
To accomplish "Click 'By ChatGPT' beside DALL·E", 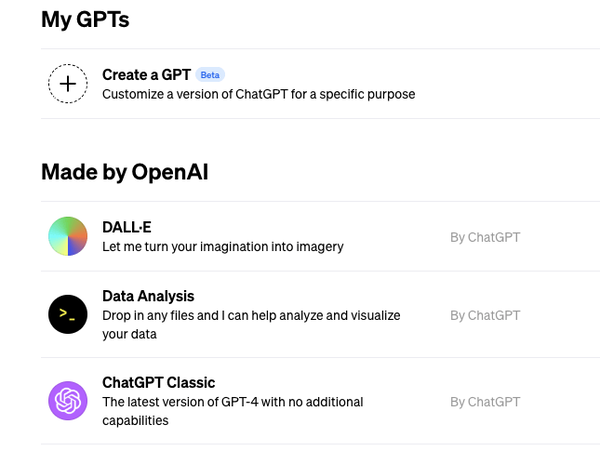I will point(485,237).
